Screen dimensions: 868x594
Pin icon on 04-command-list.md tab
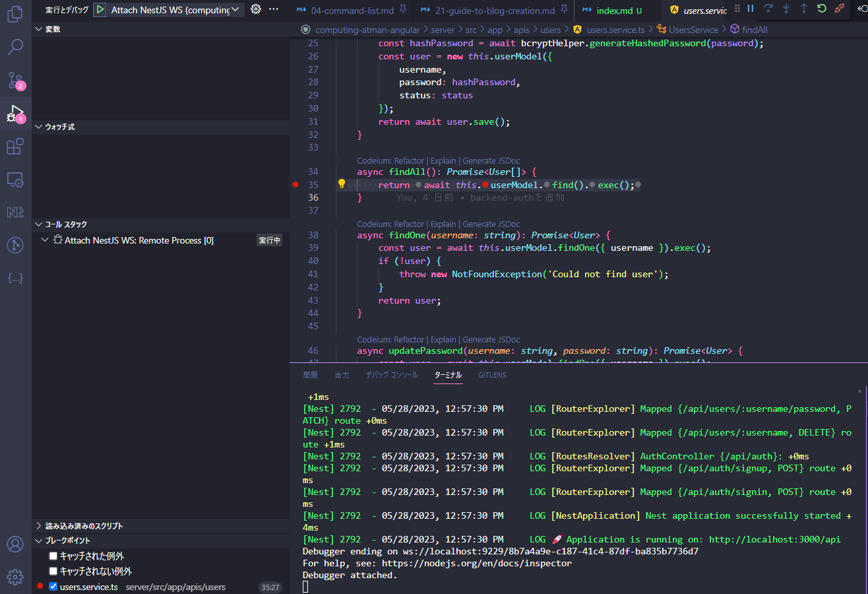pos(403,10)
